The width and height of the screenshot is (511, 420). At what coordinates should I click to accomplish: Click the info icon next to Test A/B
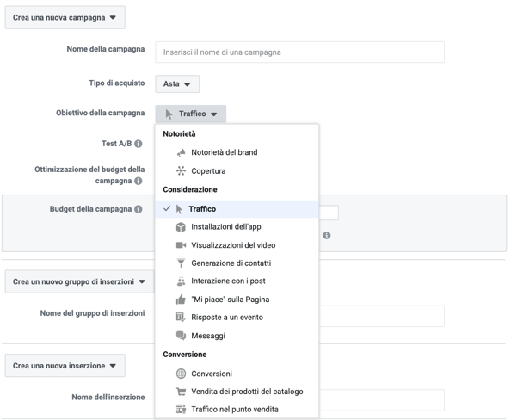point(139,144)
